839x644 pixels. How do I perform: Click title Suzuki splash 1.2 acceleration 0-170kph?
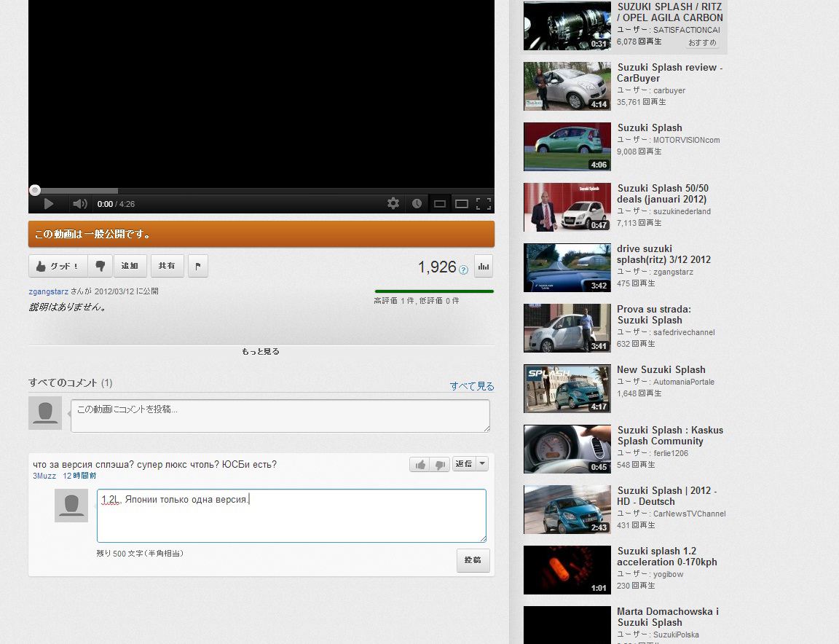(666, 557)
